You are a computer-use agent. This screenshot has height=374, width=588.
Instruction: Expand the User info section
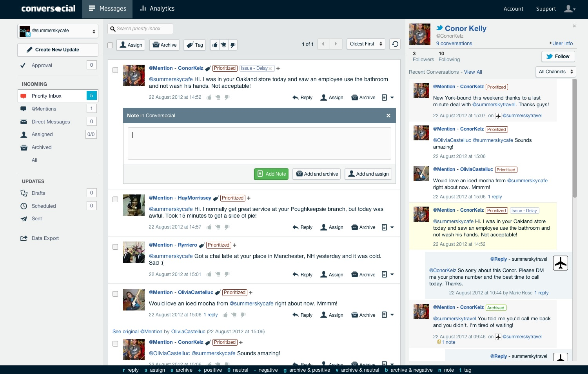pyautogui.click(x=561, y=44)
